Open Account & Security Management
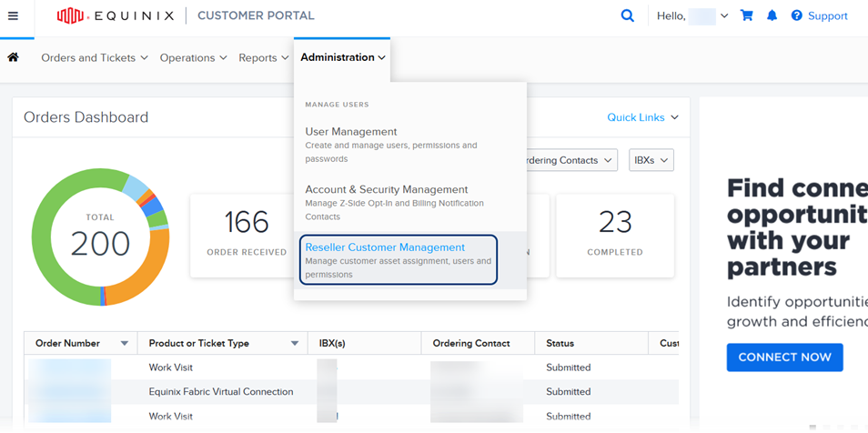 [387, 189]
